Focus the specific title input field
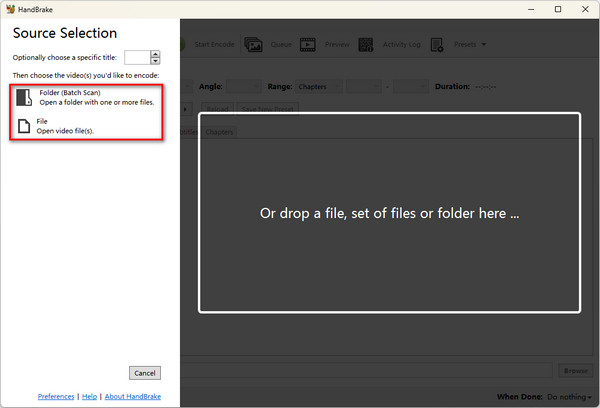 click(x=137, y=57)
